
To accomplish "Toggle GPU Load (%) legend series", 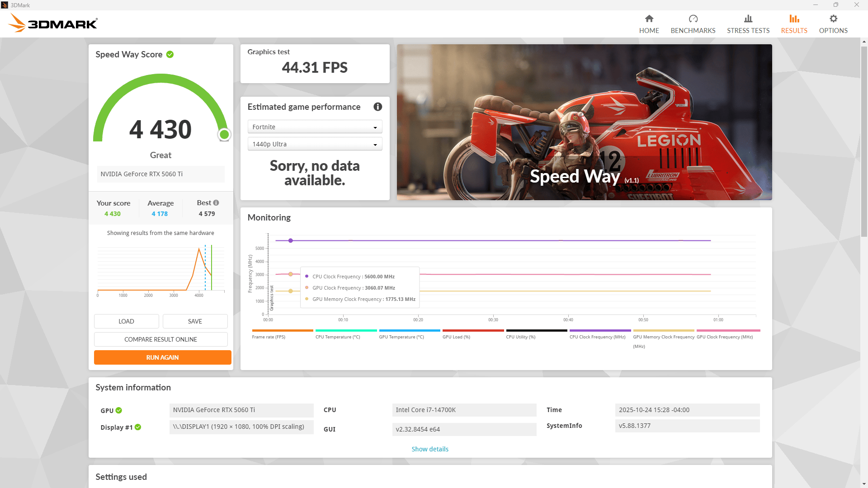I will 473,334.
